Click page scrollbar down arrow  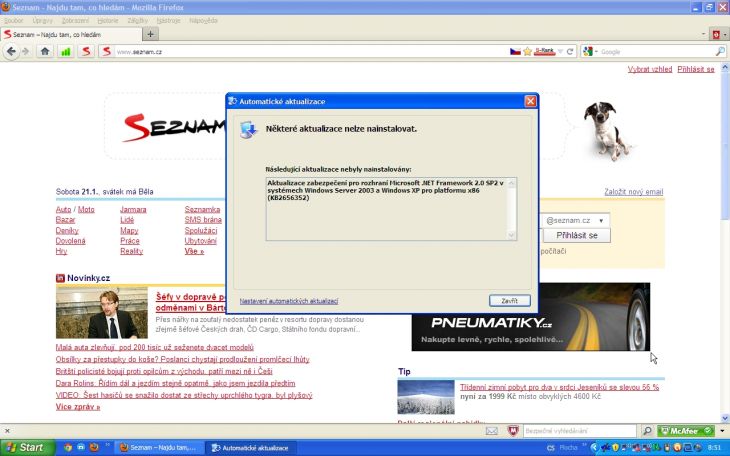tap(725, 418)
